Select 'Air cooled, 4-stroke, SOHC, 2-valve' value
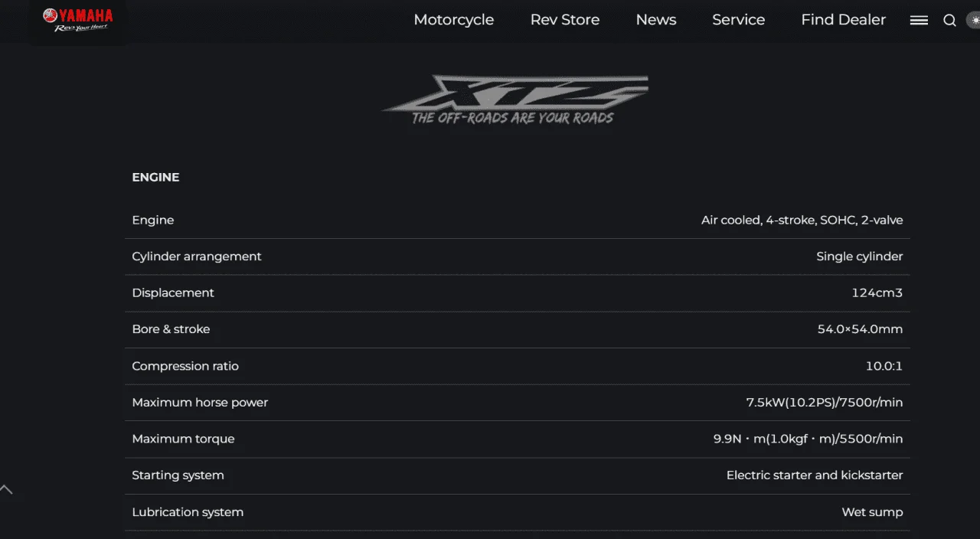This screenshot has height=539, width=980. pos(802,220)
